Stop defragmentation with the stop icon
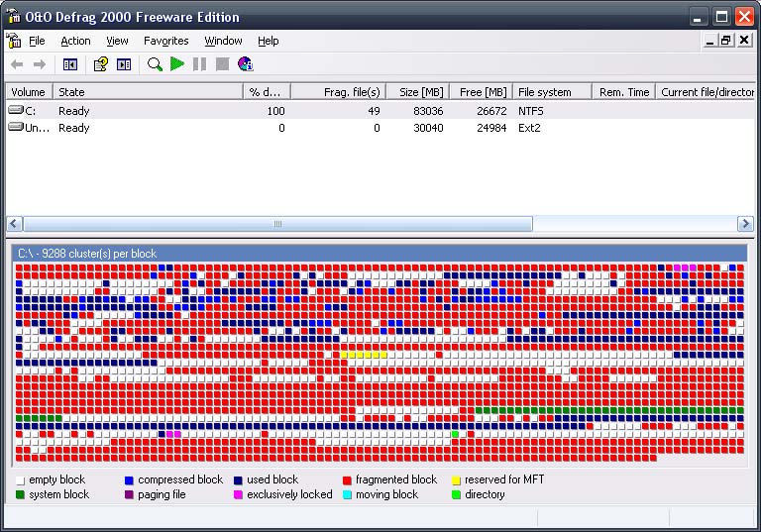Screen dimensions: 761x532 [x=222, y=64]
